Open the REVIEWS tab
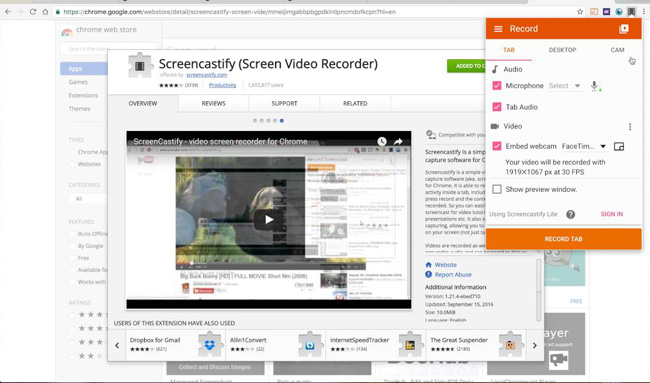This screenshot has width=650, height=383. point(213,104)
